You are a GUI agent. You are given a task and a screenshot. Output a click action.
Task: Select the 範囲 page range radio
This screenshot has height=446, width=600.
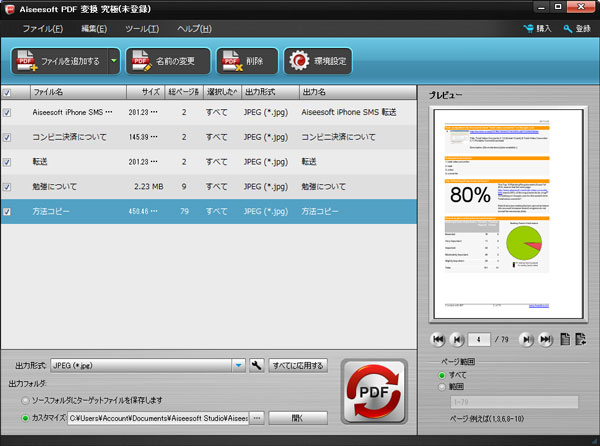point(442,387)
